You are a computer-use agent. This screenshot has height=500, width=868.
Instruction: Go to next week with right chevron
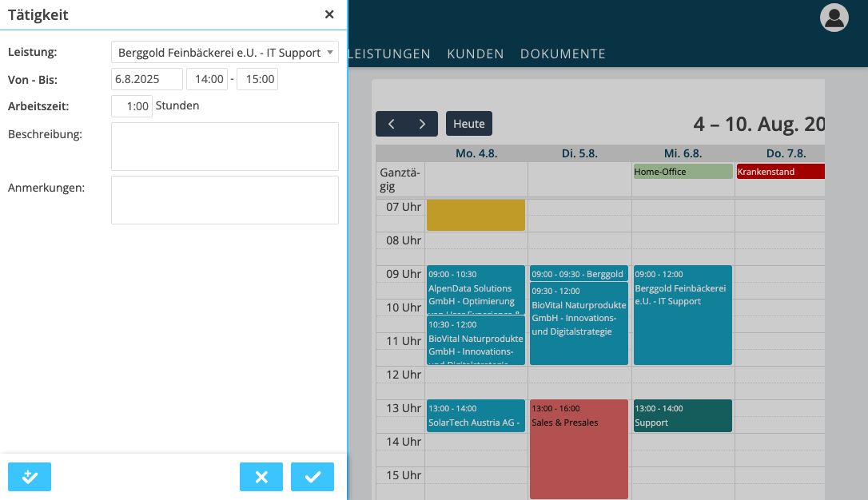422,124
